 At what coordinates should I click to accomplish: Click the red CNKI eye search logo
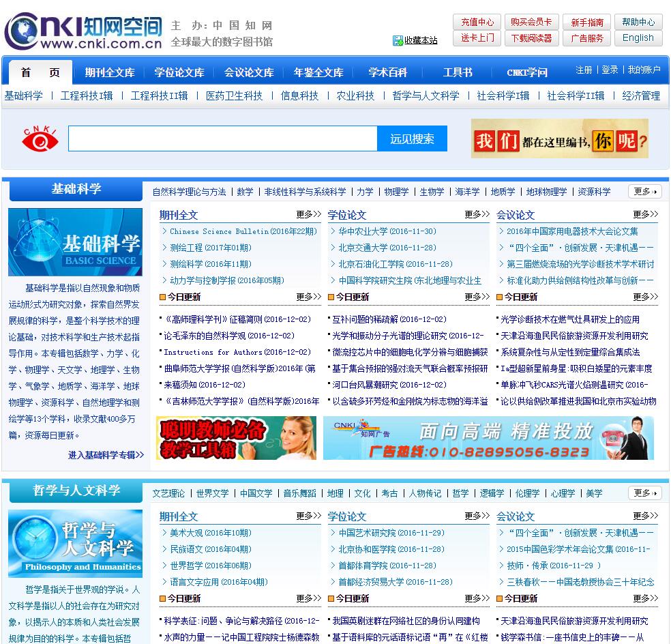(x=40, y=138)
